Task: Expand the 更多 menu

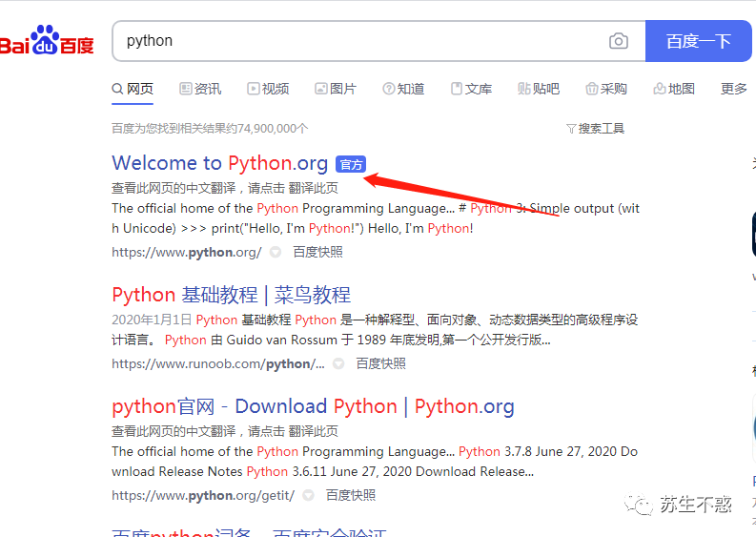Action: pyautogui.click(x=733, y=89)
